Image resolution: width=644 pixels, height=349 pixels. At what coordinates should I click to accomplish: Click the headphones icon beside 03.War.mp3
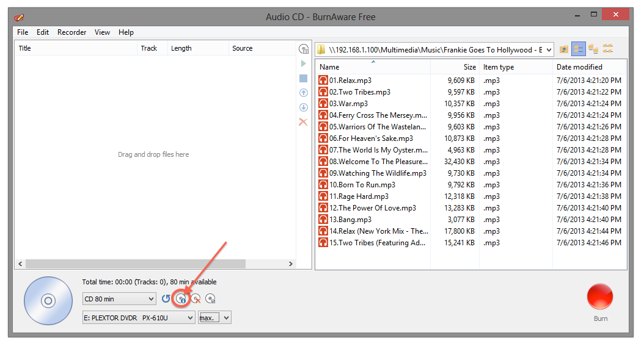click(323, 104)
